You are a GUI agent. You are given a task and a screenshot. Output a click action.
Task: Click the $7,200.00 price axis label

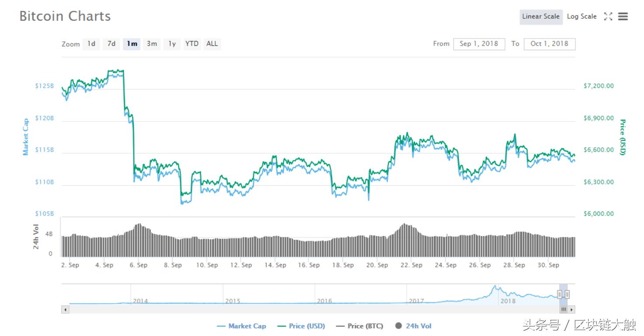[599, 86]
